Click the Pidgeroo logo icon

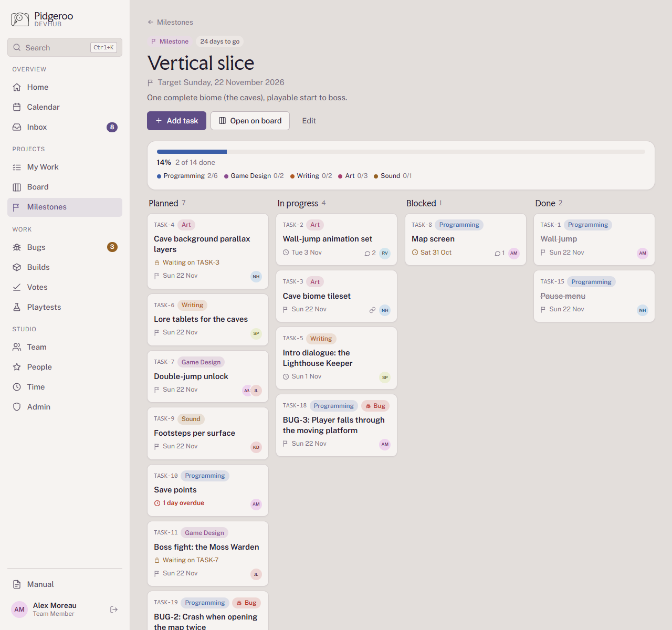20,19
